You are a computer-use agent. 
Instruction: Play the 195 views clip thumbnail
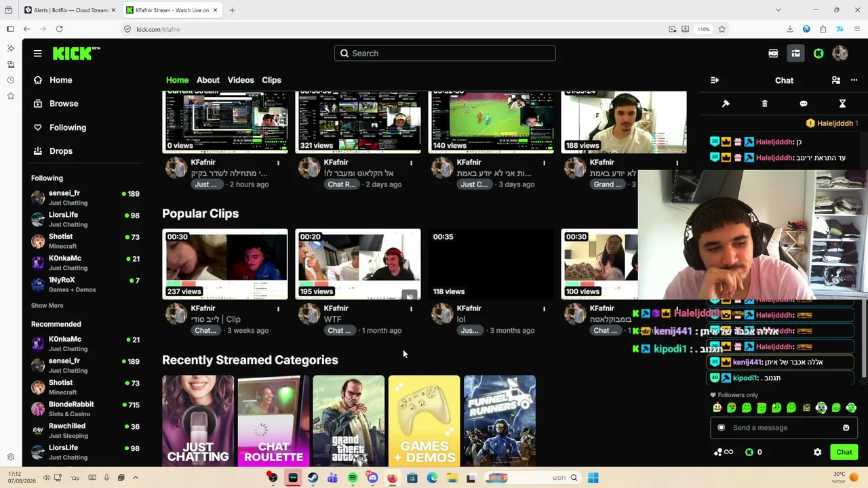point(358,264)
